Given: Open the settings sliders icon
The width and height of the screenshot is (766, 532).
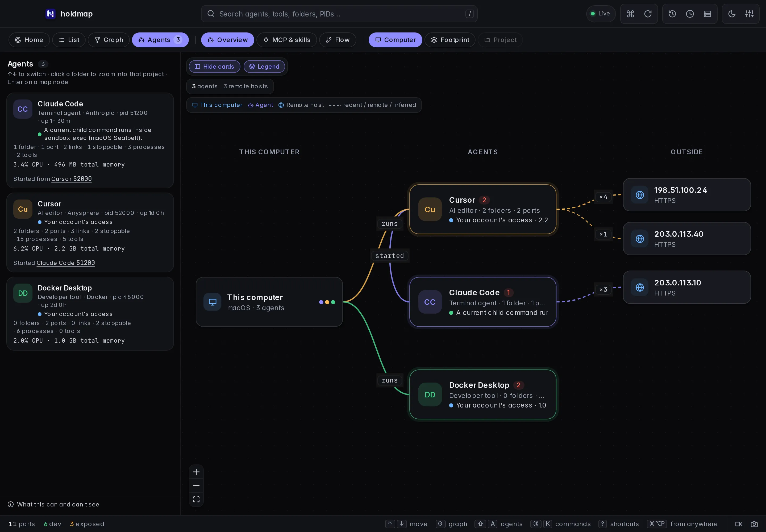Looking at the screenshot, I should (749, 14).
